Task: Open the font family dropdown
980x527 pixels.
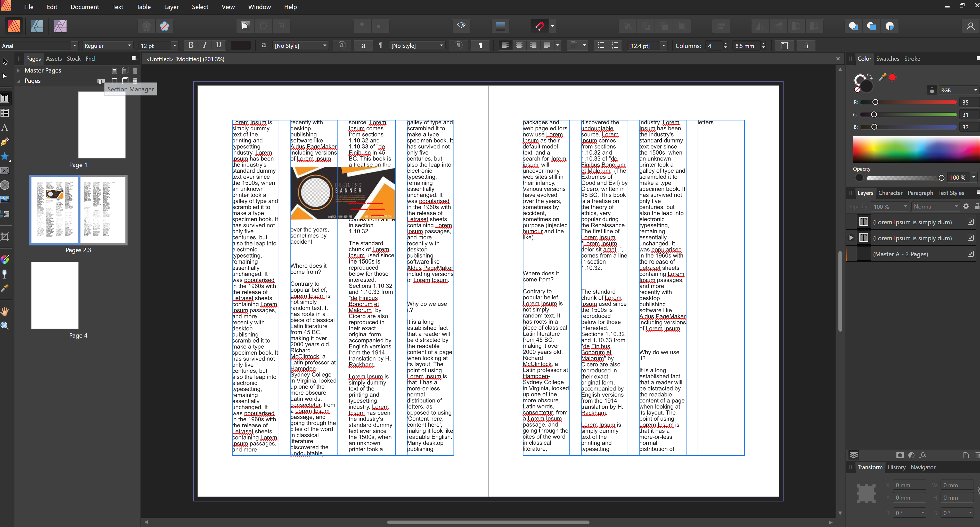Action: 75,46
